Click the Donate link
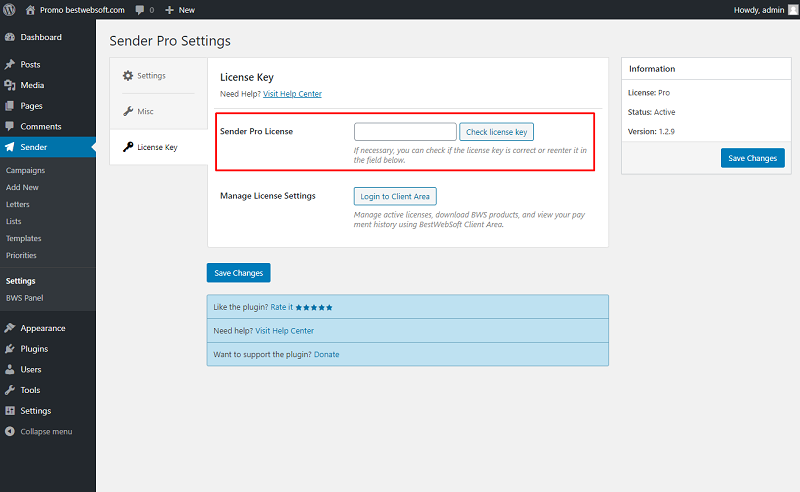 (x=327, y=354)
